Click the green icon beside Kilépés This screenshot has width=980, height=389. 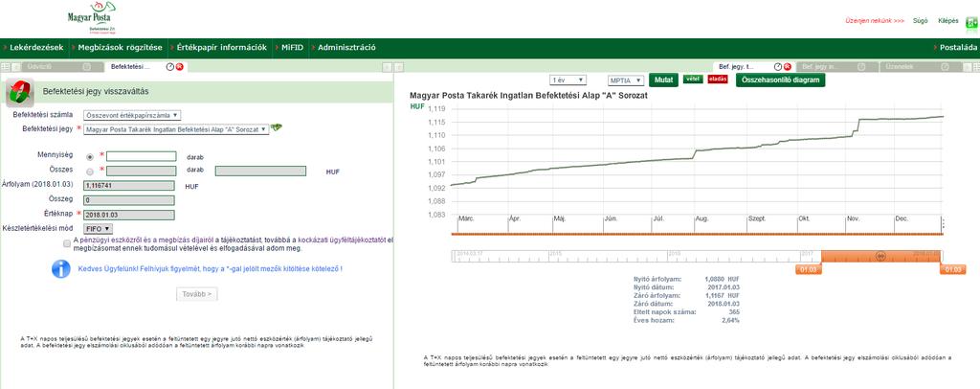click(x=972, y=22)
